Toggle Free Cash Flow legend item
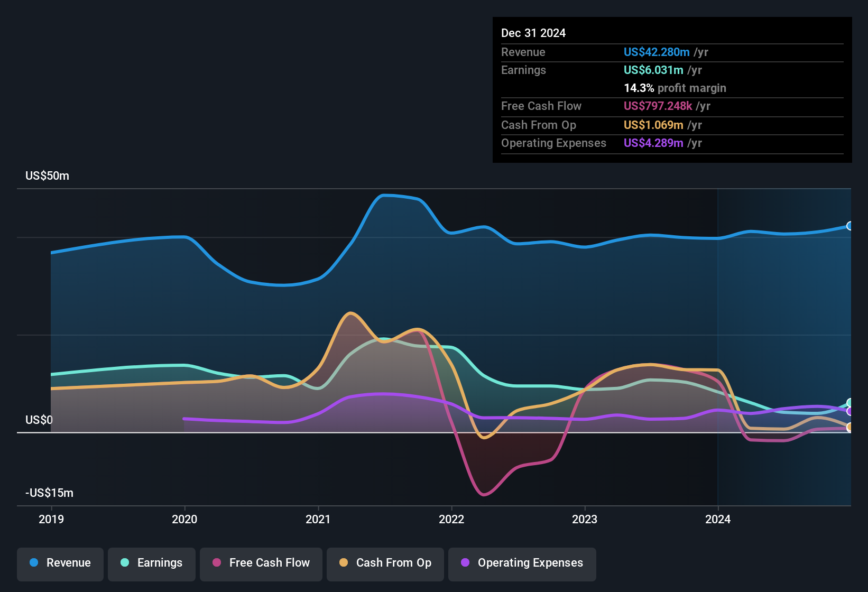 (261, 563)
